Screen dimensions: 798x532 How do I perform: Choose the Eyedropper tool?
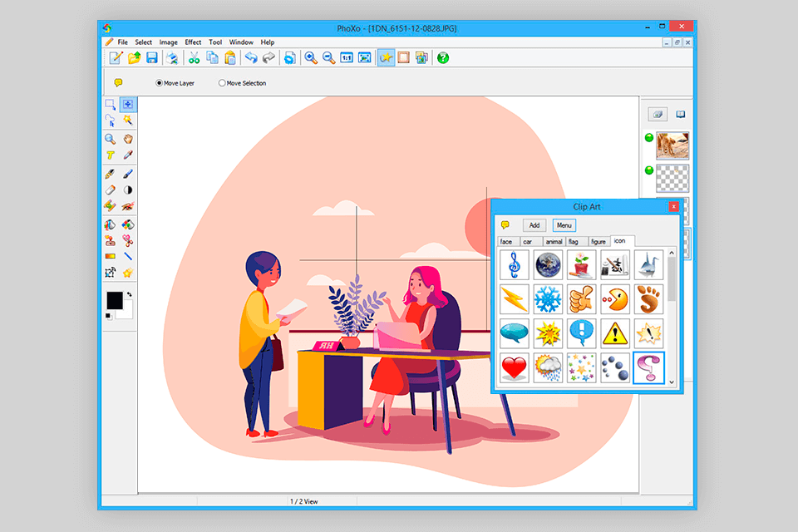point(127,154)
